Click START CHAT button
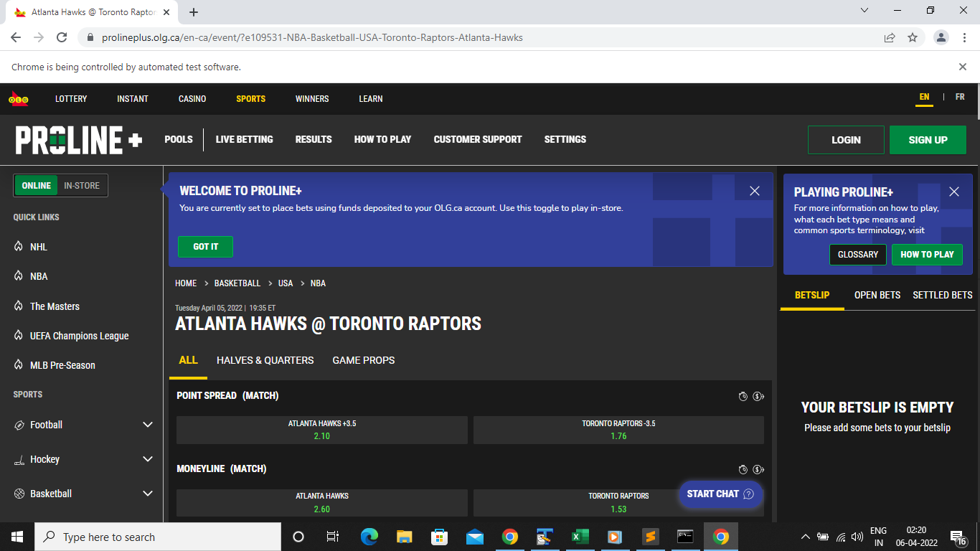The image size is (980, 551). click(x=720, y=494)
